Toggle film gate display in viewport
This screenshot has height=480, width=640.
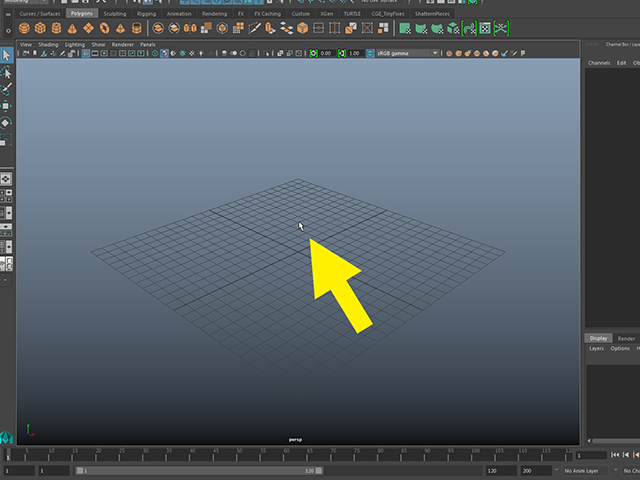tap(95, 53)
